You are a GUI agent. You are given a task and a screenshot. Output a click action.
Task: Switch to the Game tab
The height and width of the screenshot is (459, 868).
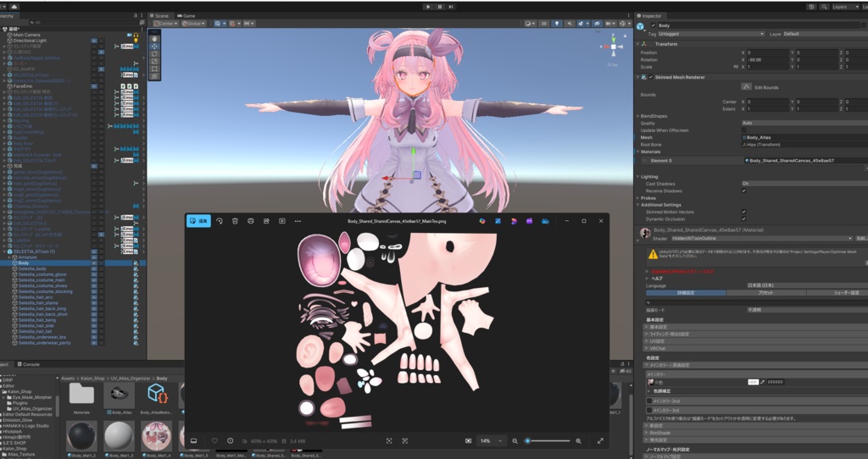pos(186,16)
